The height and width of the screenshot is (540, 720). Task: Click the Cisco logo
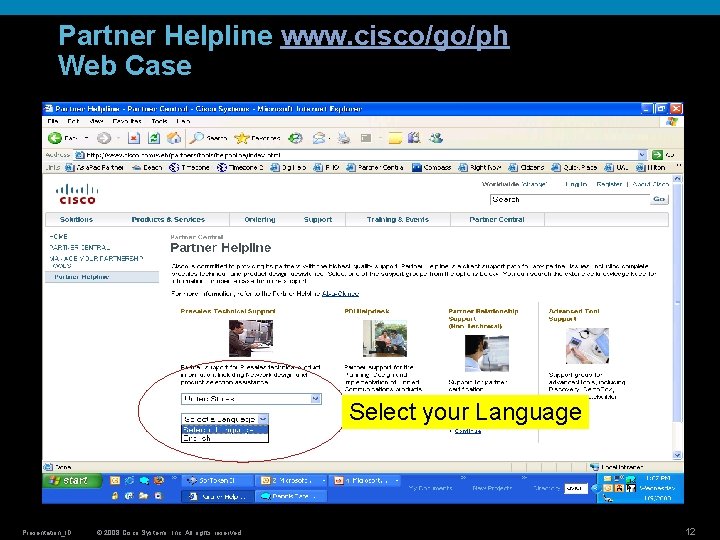[x=77, y=194]
